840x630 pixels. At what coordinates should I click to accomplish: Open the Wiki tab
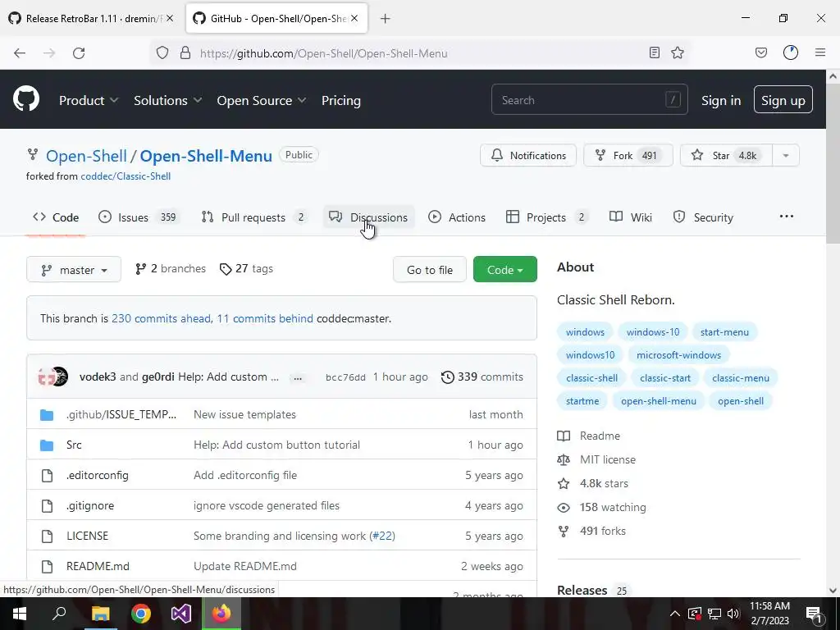pyautogui.click(x=631, y=217)
